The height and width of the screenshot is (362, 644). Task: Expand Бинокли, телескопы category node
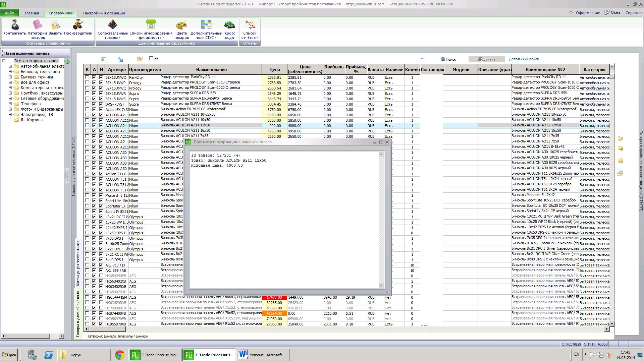point(10,72)
